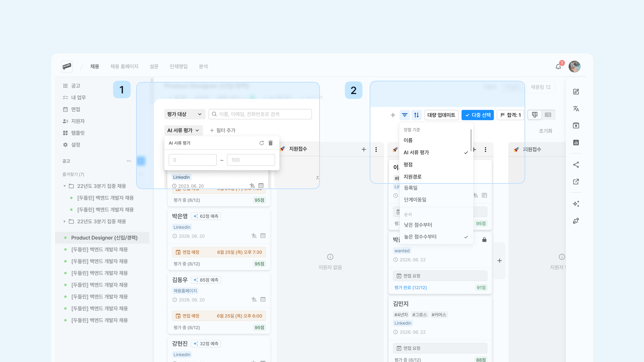Switch to kanban board view
The image size is (644, 362).
535,115
